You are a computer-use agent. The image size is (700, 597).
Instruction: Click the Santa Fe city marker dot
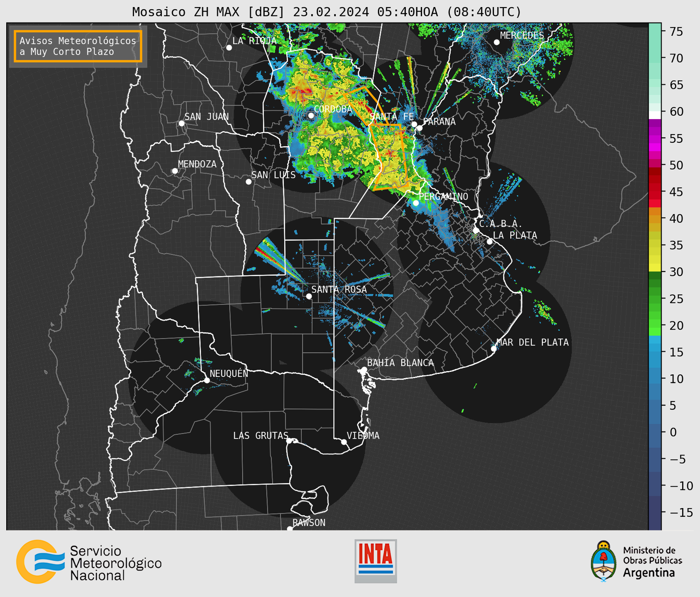414,124
